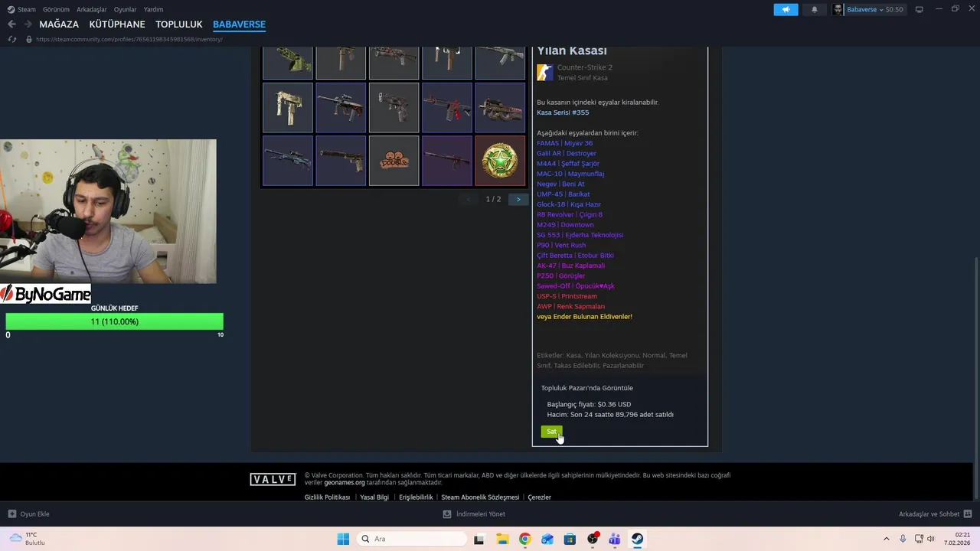Select the silenced rifle on purple background

(x=447, y=161)
